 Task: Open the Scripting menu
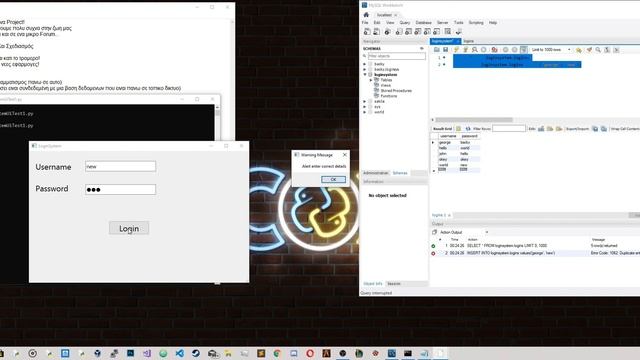pyautogui.click(x=476, y=22)
